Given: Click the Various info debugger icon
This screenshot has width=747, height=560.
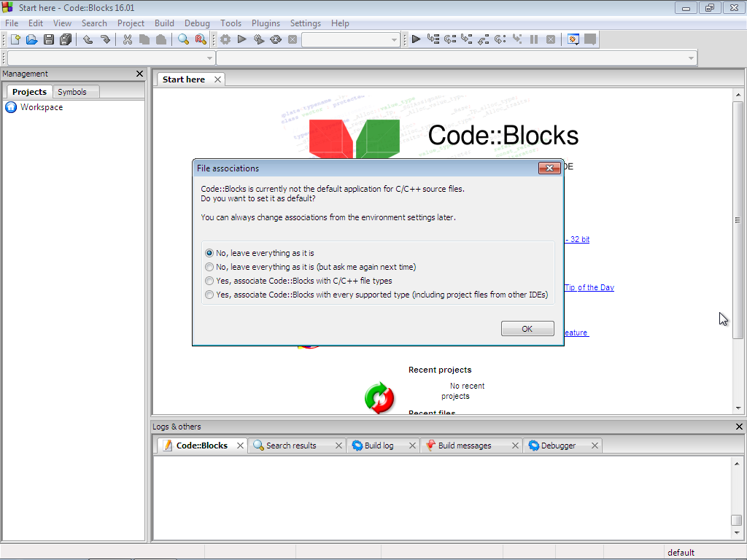Looking at the screenshot, I should [590, 39].
